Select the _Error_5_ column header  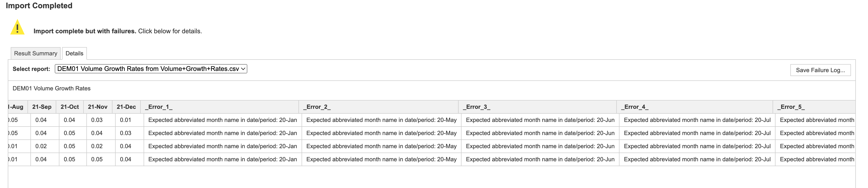[x=814, y=107]
